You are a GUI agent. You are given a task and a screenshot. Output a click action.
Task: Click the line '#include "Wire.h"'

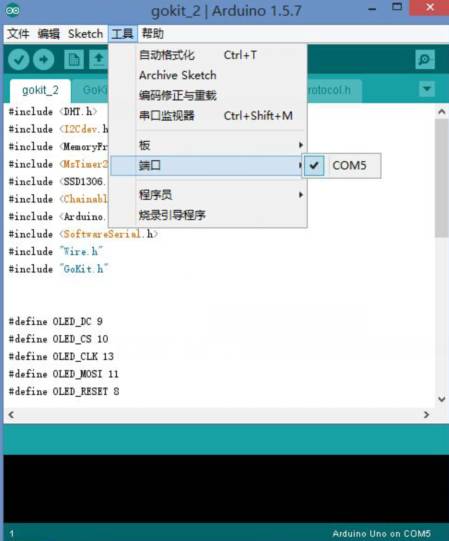coord(56,252)
